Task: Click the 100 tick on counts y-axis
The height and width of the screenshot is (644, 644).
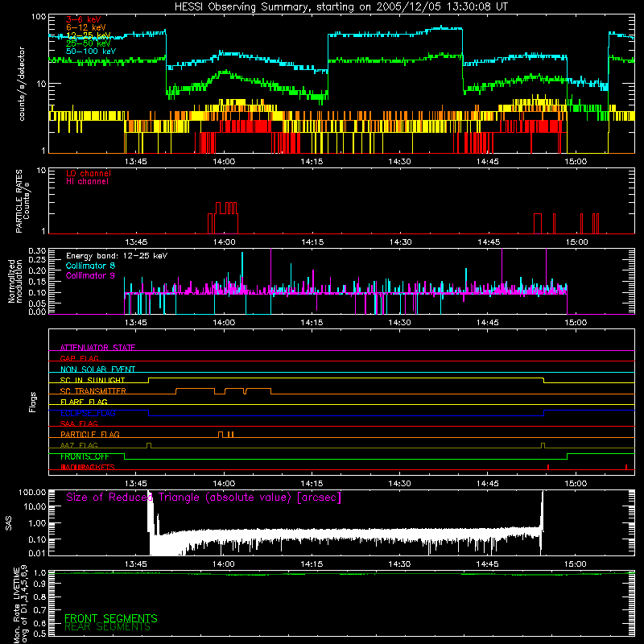Action: click(38, 17)
